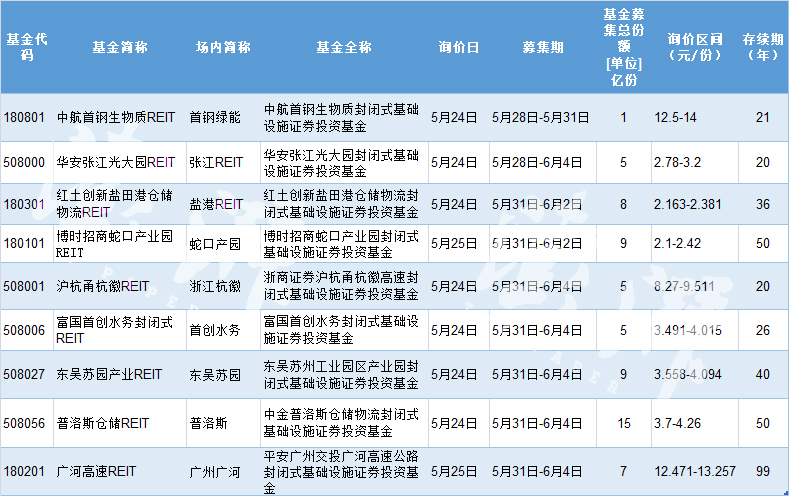Click the cell 中航首钢生物质REIT
Viewport: 789px width, 496px height.
(x=116, y=118)
